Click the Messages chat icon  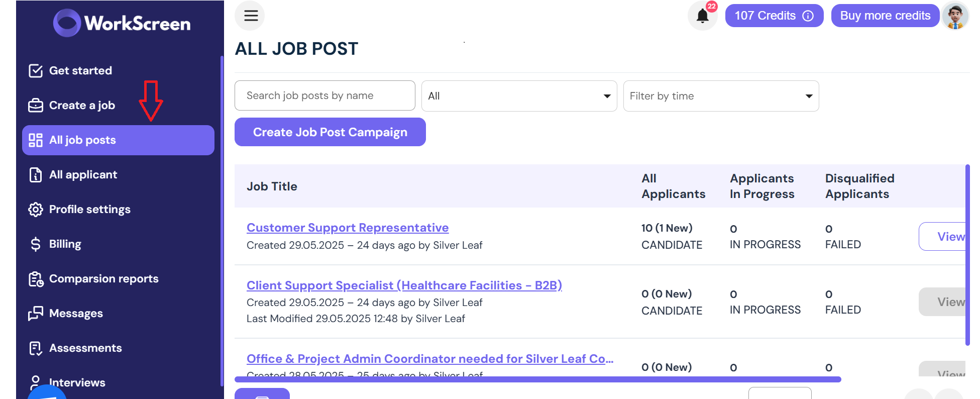click(x=36, y=314)
